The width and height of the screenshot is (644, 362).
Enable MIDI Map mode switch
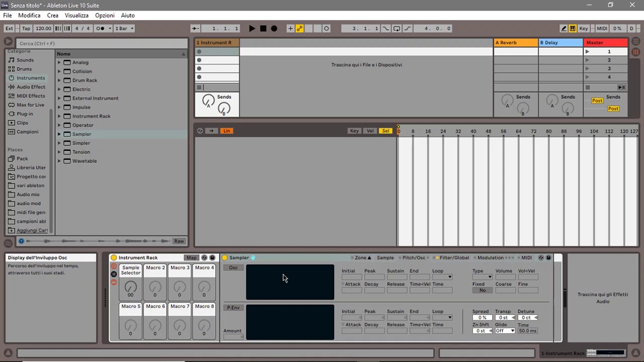coord(602,29)
